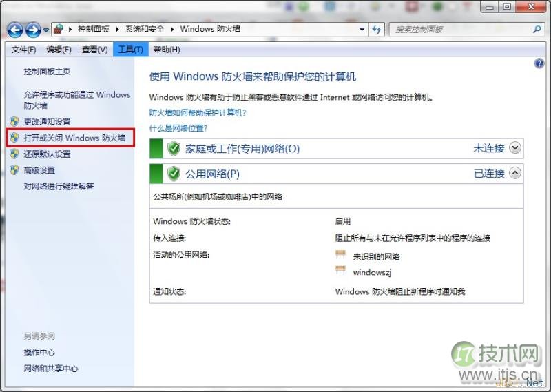Click the refresh button beside address bar
Image resolution: width=551 pixels, height=392 pixels.
click(376, 30)
